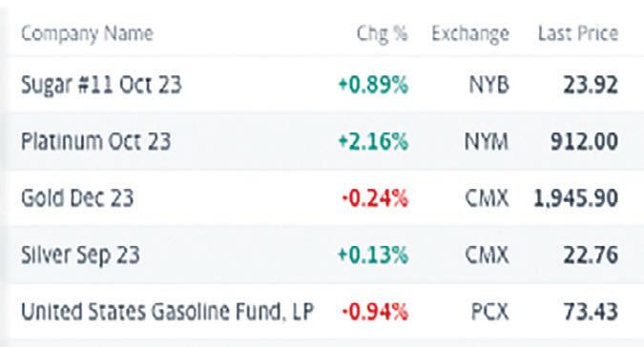
Task: Sort by Last Price column header
Action: click(x=578, y=33)
